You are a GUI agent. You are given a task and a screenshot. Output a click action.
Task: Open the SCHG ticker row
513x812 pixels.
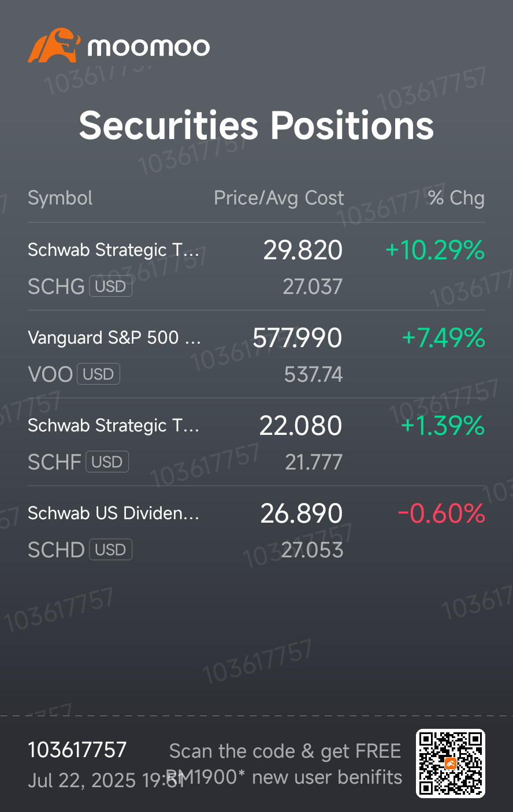pos(256,267)
